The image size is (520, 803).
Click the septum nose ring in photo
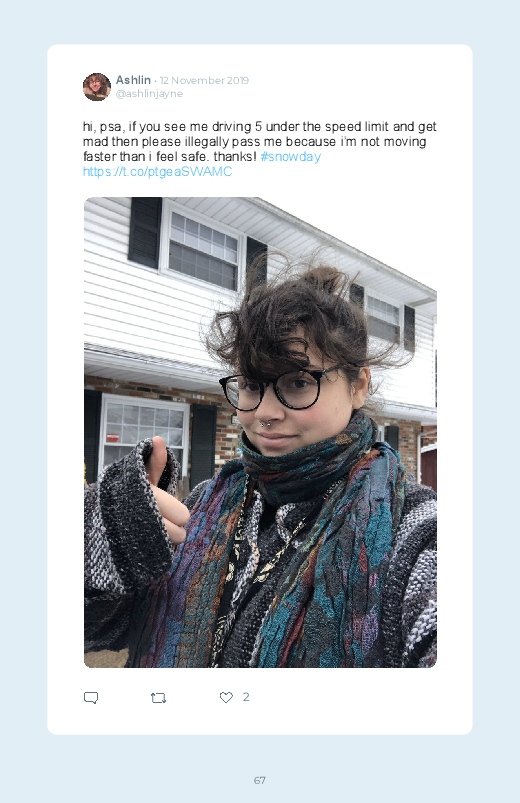tap(265, 424)
